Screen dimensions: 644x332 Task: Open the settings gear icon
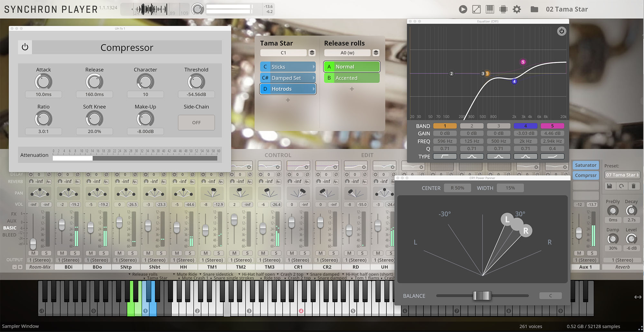517,9
